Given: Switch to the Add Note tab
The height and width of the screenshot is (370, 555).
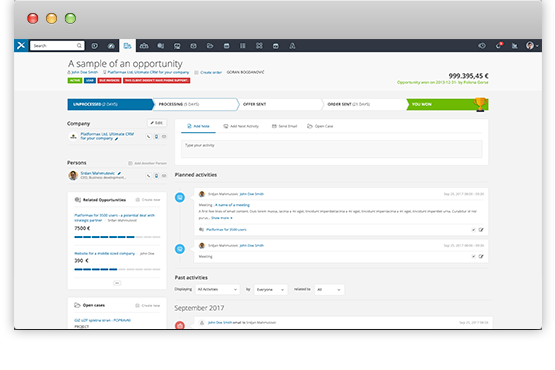Looking at the screenshot, I should pos(198,126).
